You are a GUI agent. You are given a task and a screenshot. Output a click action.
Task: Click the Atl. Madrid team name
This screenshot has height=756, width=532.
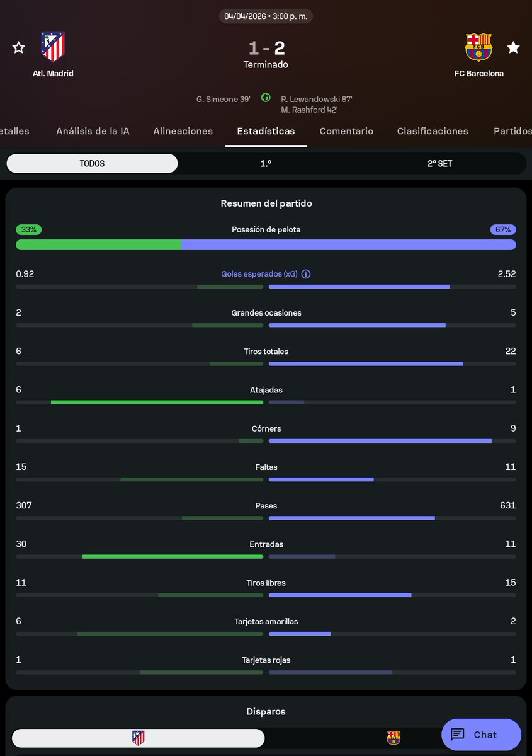[x=53, y=73]
